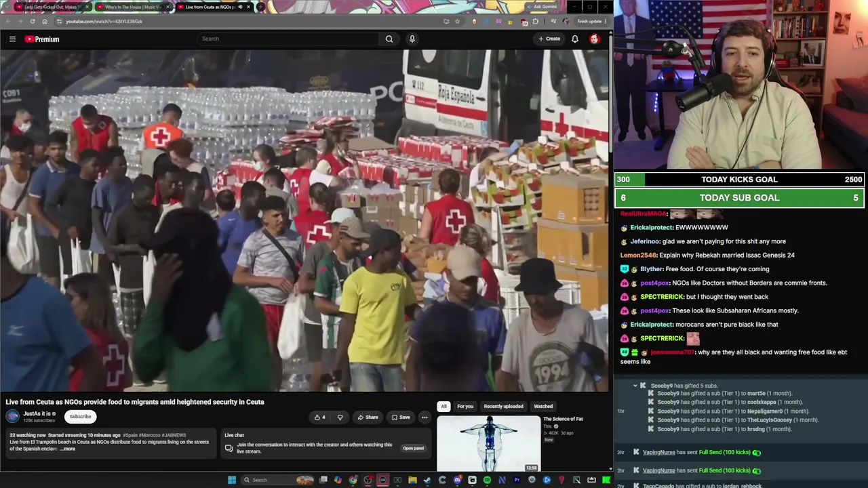
Task: Expand the description with ...more
Action: (67, 449)
